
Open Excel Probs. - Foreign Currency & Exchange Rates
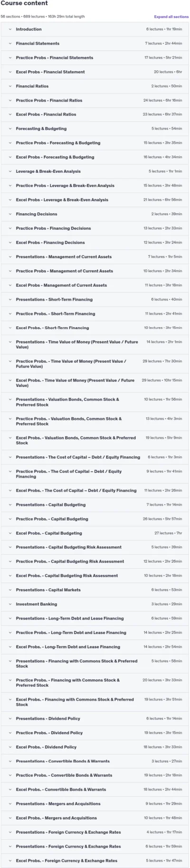[95, 860]
